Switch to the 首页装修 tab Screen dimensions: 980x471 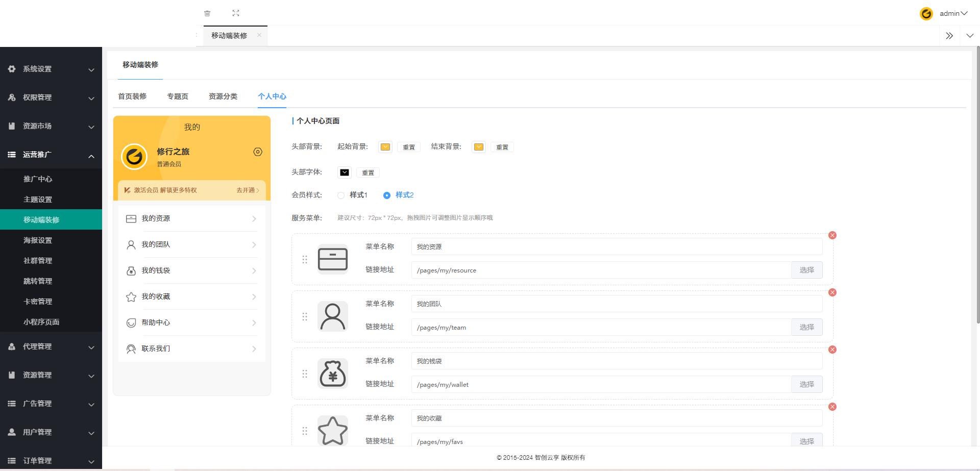[132, 96]
